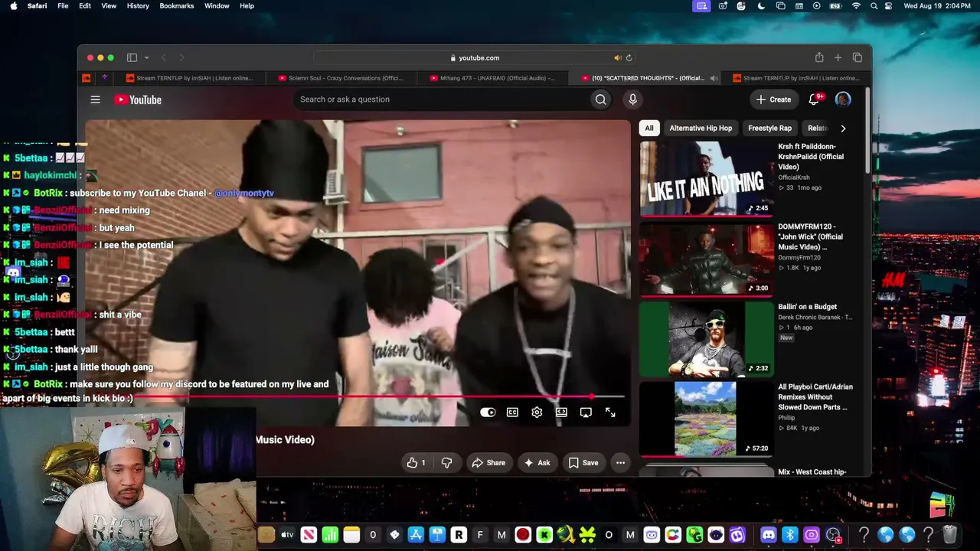Open the Bookmarks menu
The image size is (980, 551).
click(176, 6)
